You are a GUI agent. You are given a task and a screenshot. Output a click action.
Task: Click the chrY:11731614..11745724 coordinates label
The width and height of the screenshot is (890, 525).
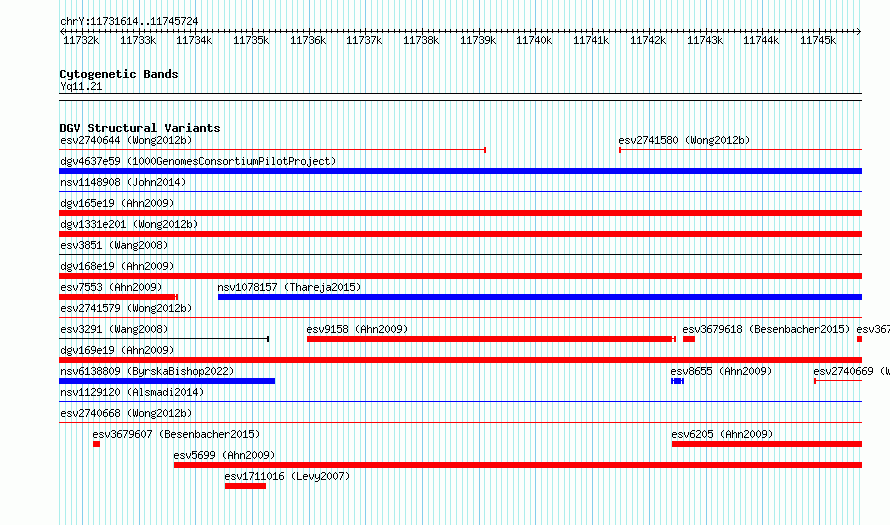[x=129, y=22]
